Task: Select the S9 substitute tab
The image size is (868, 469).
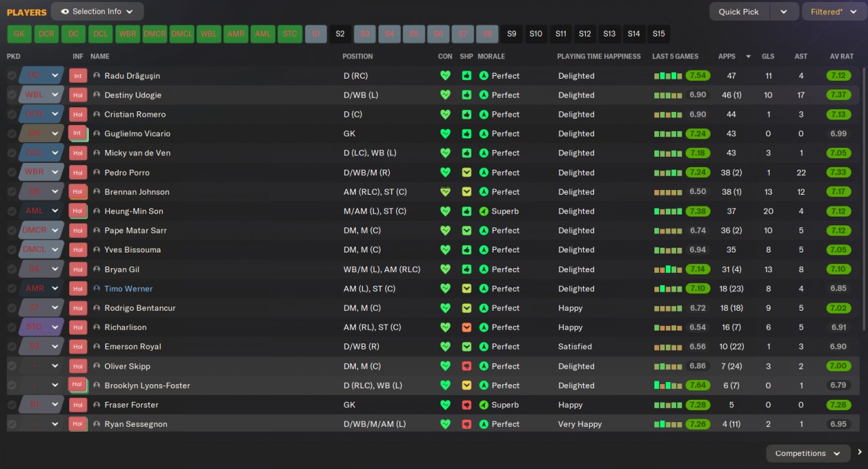Action: pos(511,34)
